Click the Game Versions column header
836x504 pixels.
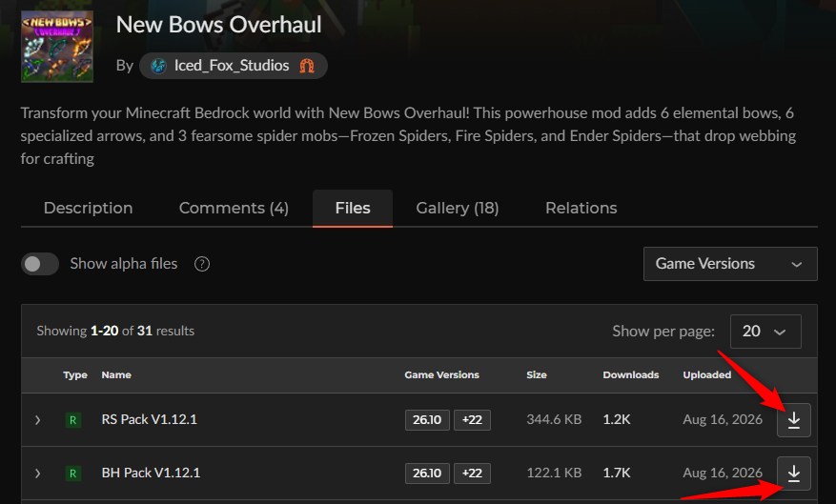(441, 375)
